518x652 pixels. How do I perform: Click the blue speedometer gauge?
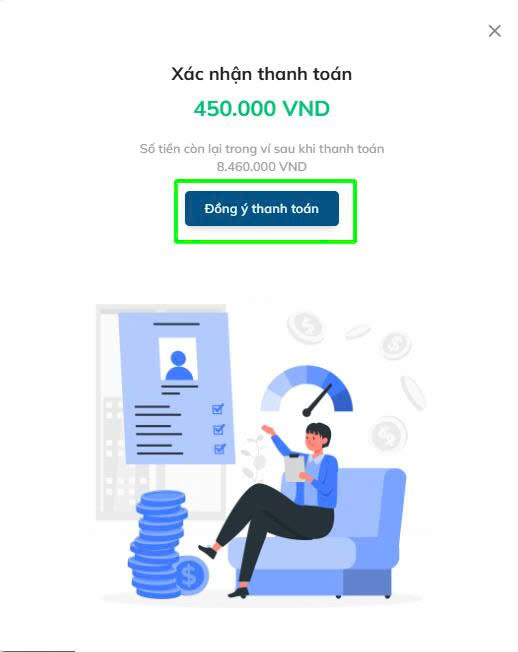pos(307,390)
